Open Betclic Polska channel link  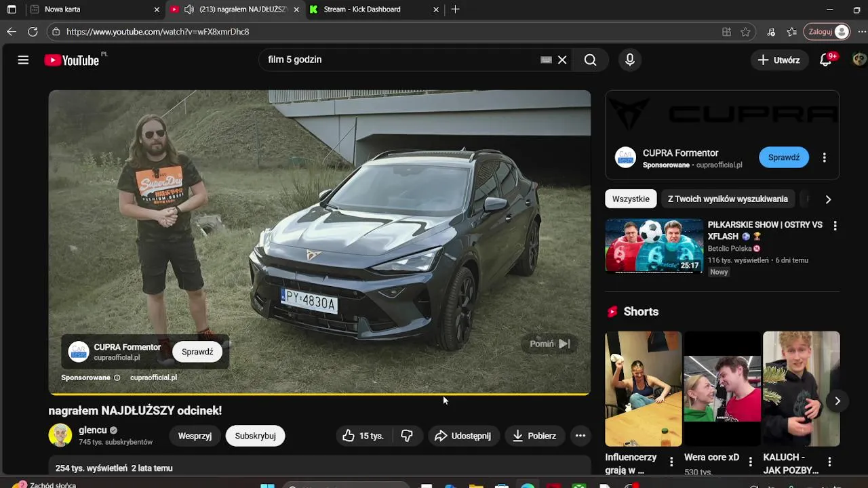(730, 249)
